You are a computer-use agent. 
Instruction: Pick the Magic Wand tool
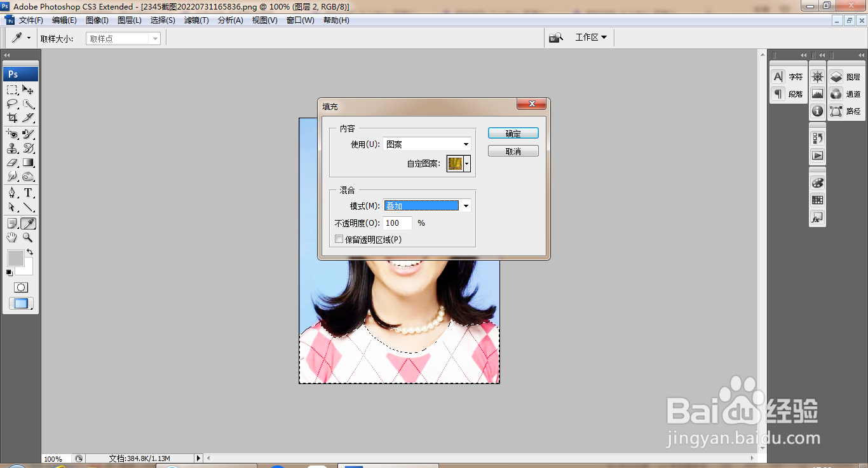pyautogui.click(x=28, y=104)
